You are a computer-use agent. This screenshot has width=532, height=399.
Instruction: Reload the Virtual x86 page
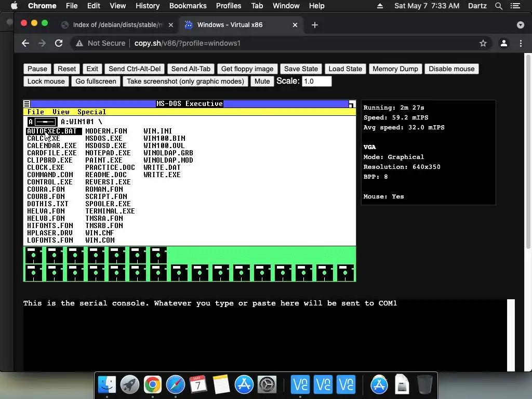[59, 43]
